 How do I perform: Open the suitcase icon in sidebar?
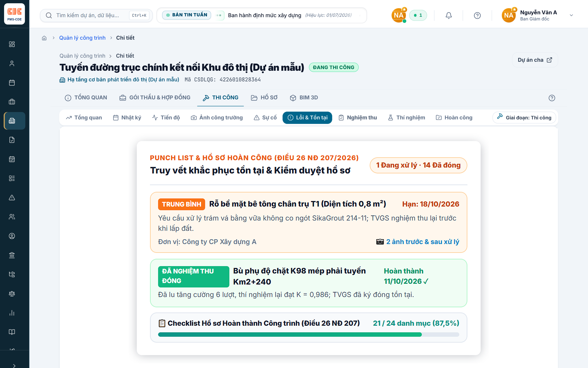pos(12,102)
